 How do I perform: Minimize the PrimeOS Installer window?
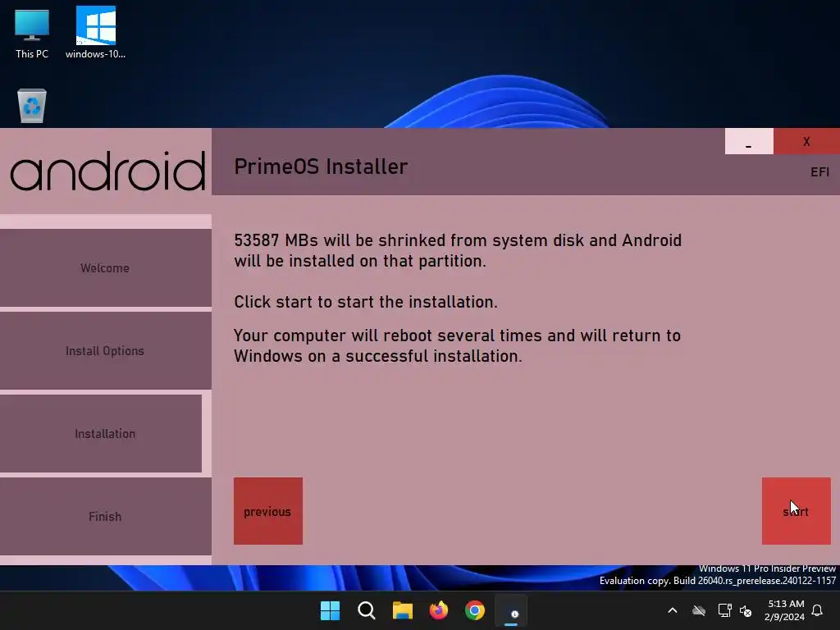pos(749,141)
